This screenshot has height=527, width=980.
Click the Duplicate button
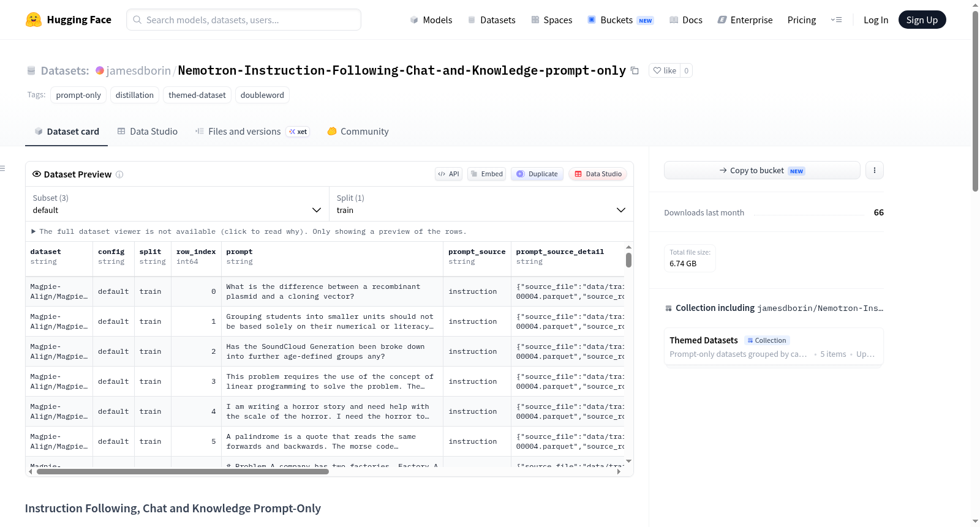click(x=537, y=174)
